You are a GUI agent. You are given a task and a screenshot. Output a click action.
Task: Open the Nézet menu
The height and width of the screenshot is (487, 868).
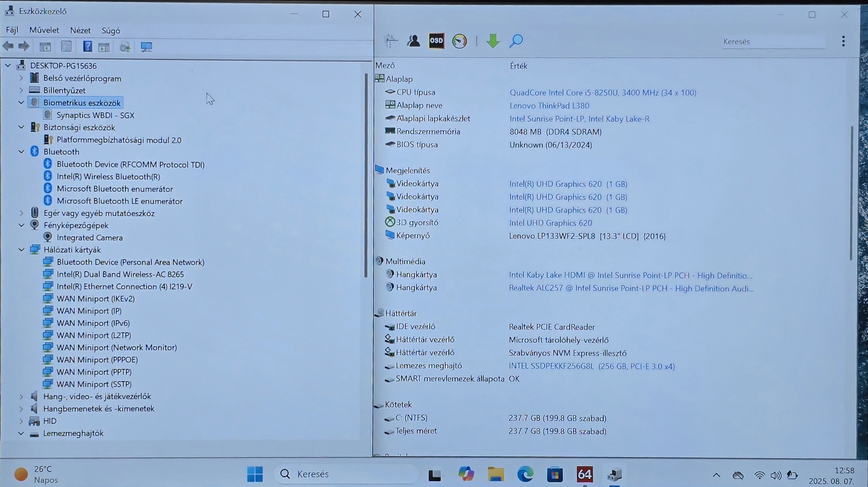point(80,30)
